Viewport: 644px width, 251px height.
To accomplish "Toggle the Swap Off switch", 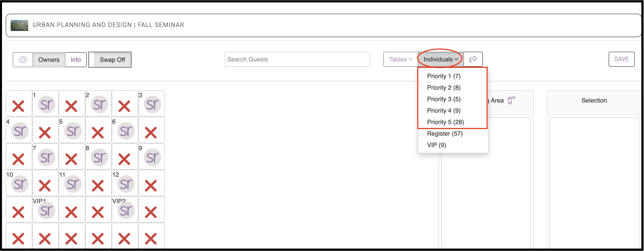I will click(x=110, y=59).
